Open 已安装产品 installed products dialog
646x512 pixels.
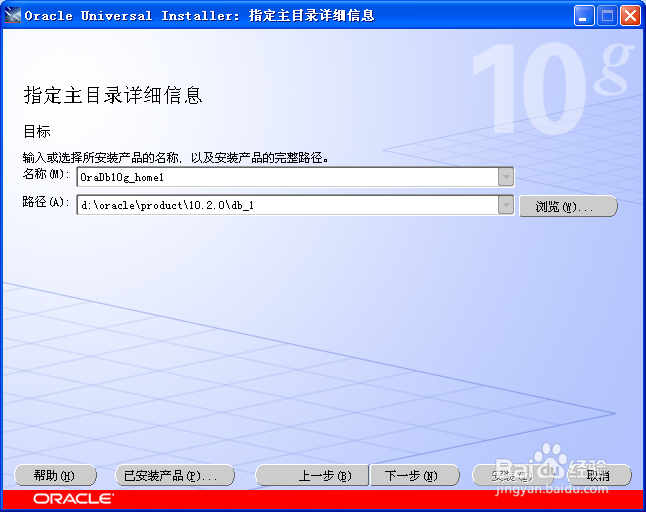click(x=175, y=476)
